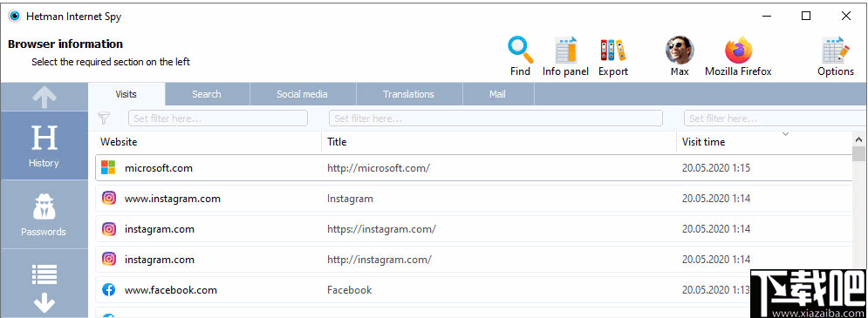Viewport: 868px width, 318px height.
Task: Click the Visit time filter field
Action: click(x=776, y=118)
